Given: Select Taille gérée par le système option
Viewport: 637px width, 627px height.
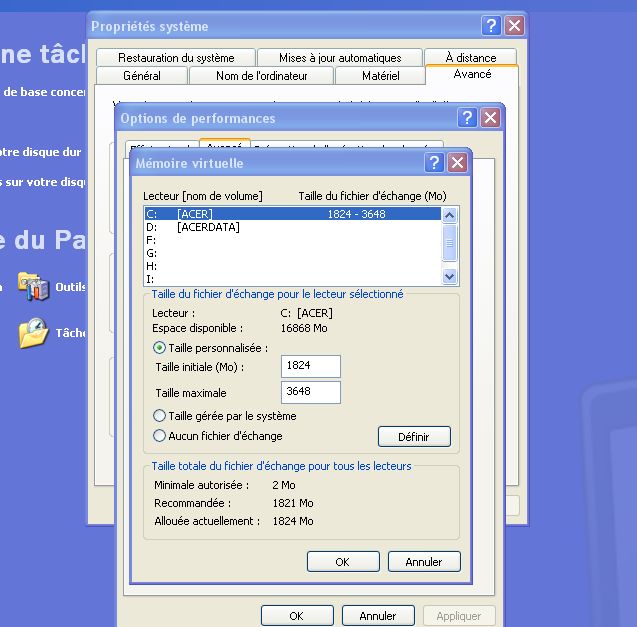Looking at the screenshot, I should pyautogui.click(x=159, y=416).
